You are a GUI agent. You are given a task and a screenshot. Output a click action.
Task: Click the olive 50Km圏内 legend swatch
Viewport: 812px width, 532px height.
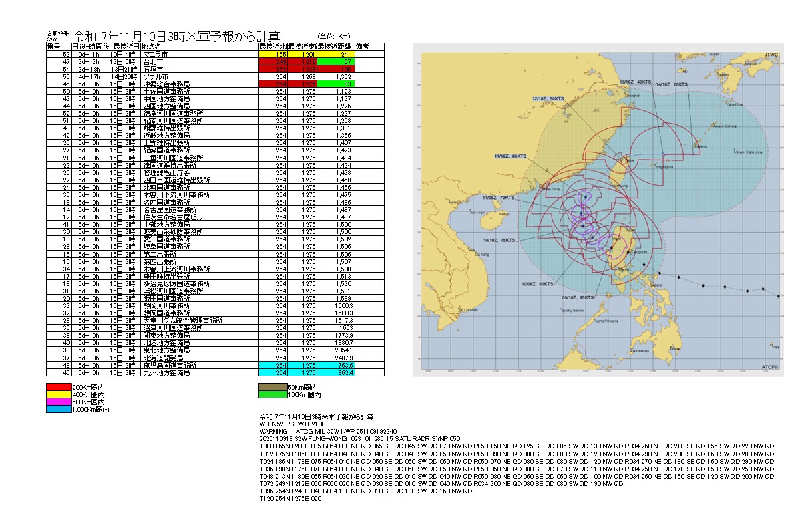click(272, 387)
